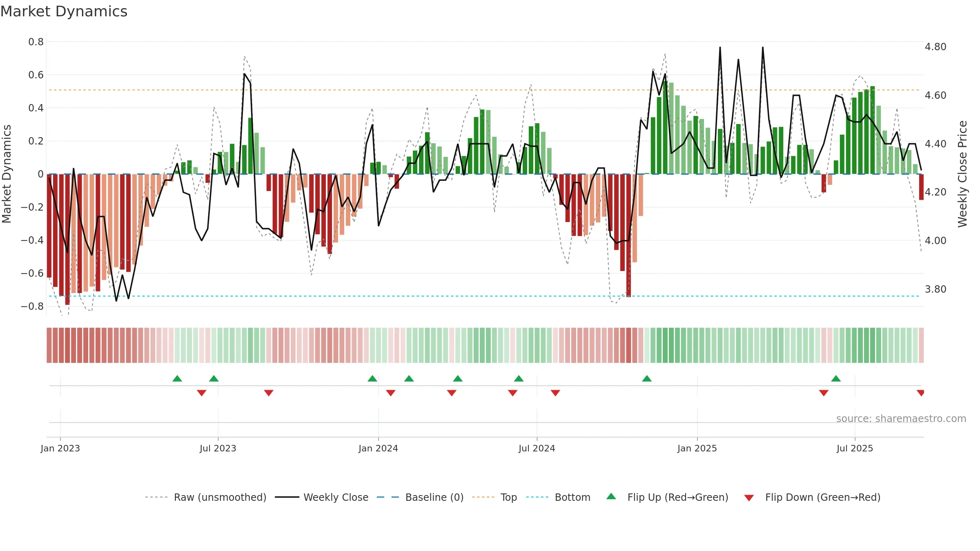Toggle the Flip Up (Red→Green) legend entry

pos(667,497)
